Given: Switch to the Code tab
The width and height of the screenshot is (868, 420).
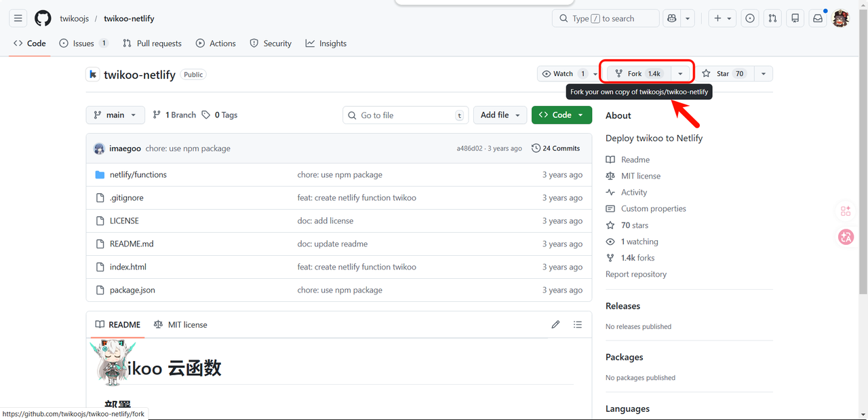Looking at the screenshot, I should click(x=30, y=43).
